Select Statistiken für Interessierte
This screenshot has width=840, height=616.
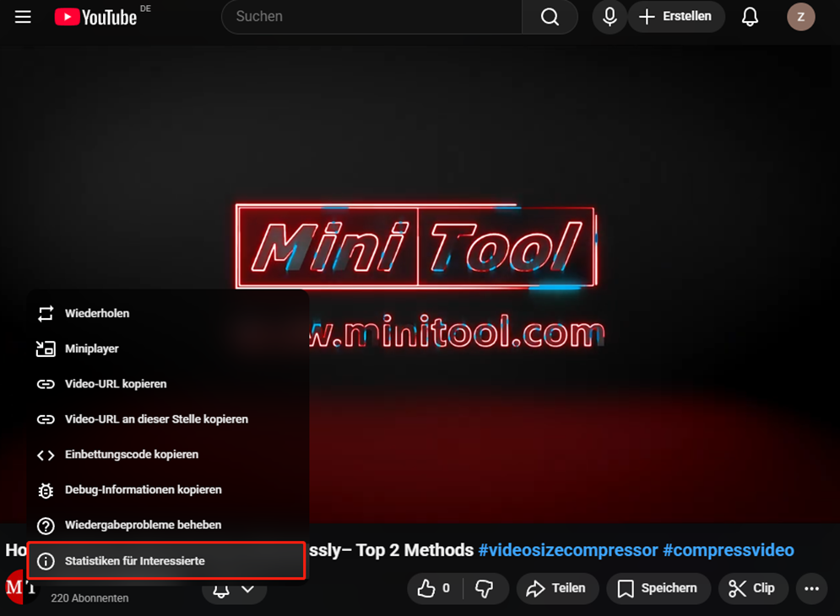pyautogui.click(x=134, y=561)
